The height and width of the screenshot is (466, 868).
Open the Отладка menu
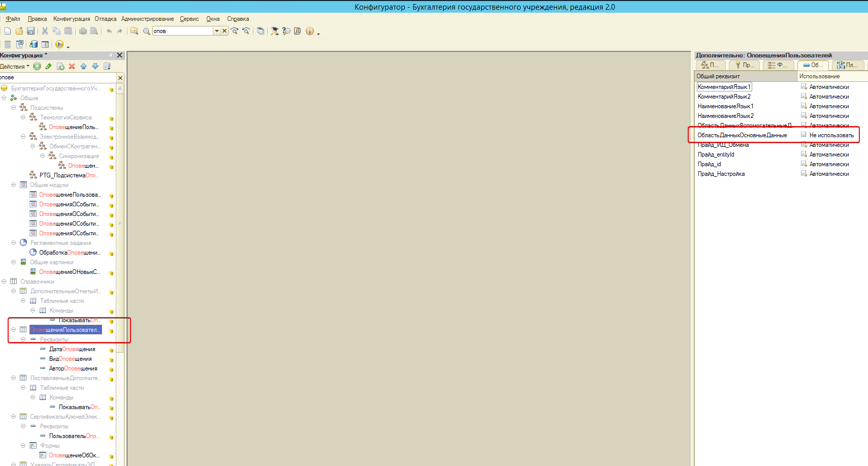click(106, 19)
